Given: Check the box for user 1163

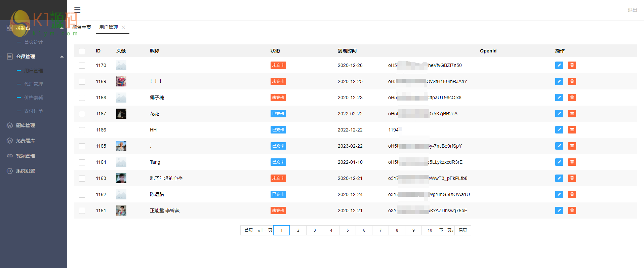Looking at the screenshot, I should coord(82,179).
